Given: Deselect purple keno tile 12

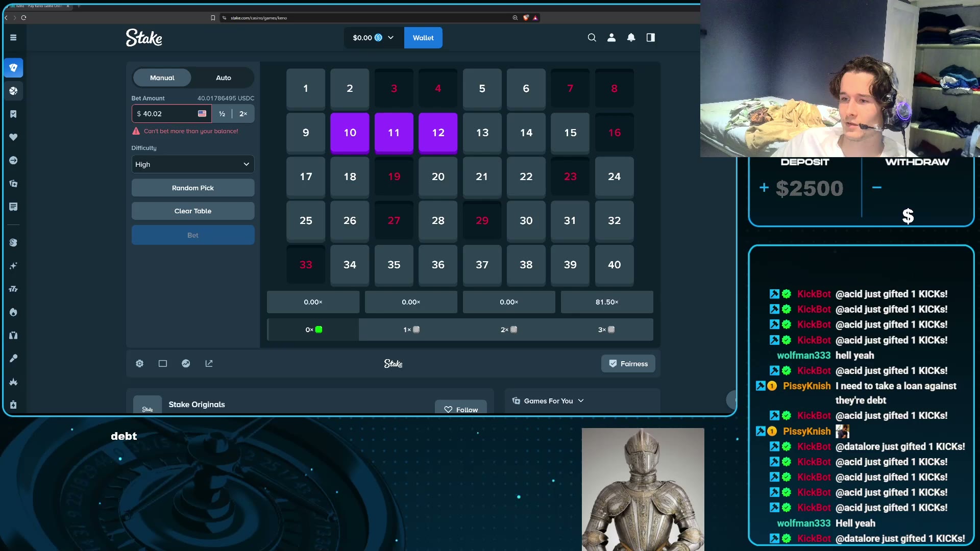Looking at the screenshot, I should pos(438,133).
